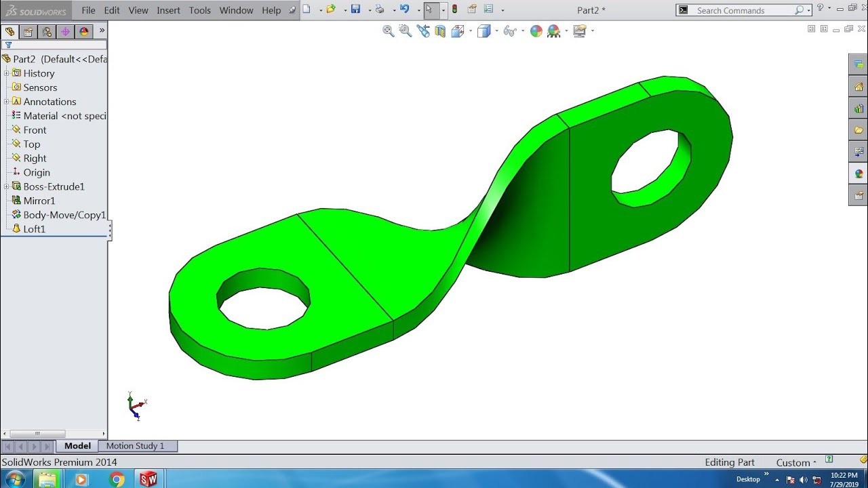
Task: Click the Print icon
Action: [380, 9]
